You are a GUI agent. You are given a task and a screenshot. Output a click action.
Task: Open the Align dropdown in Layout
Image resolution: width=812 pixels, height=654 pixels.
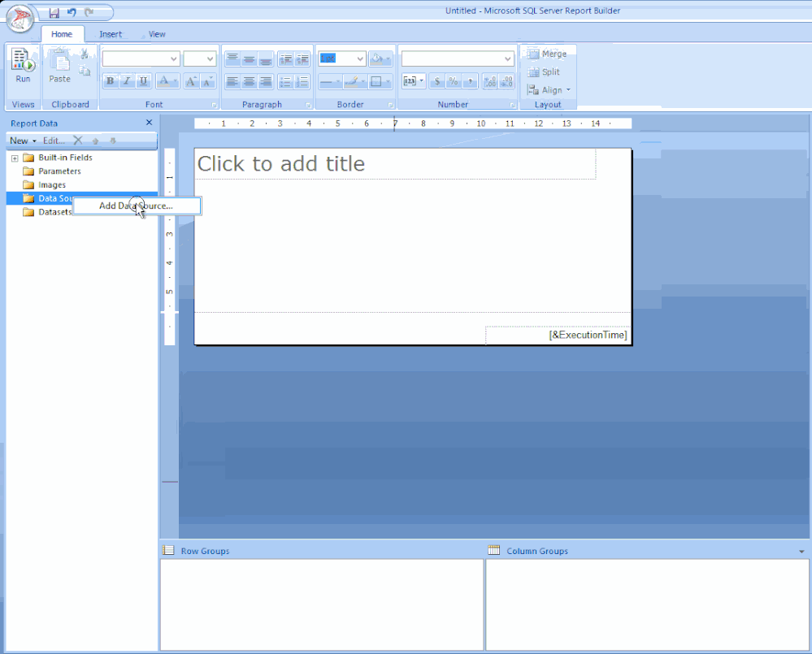pyautogui.click(x=549, y=90)
